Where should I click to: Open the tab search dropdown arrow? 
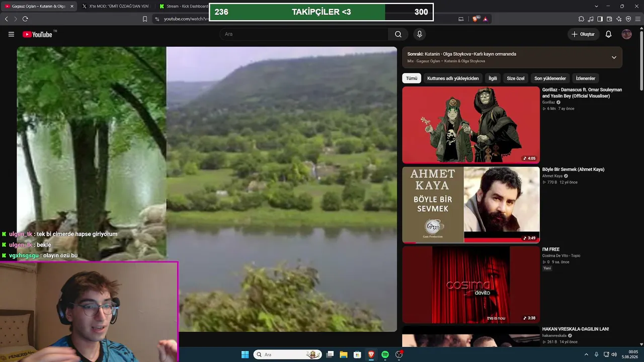coord(596,6)
